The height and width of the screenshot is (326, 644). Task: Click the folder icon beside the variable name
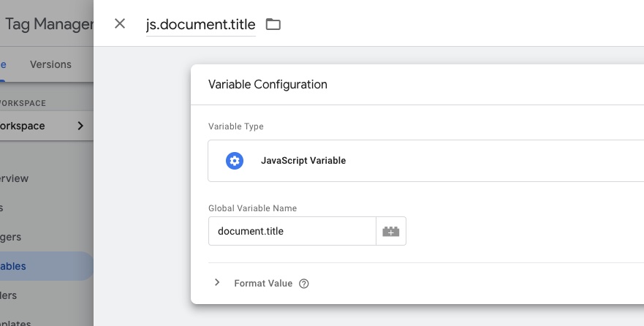[x=273, y=24]
